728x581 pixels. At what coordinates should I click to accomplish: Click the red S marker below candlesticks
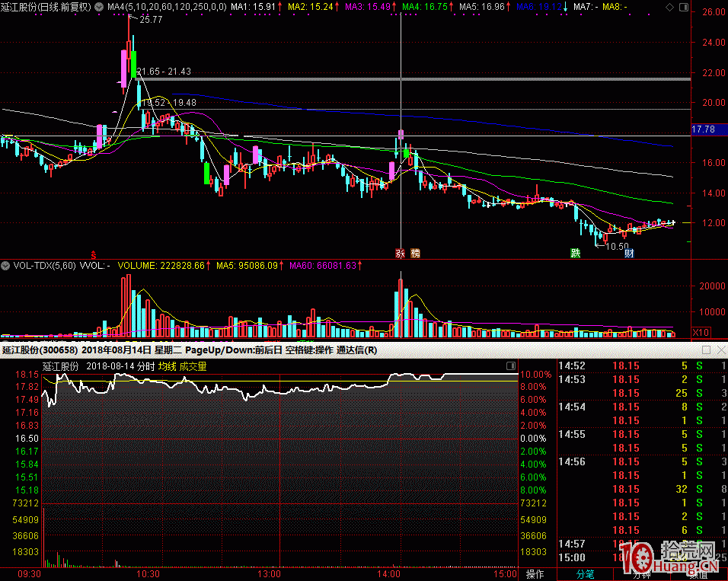(x=94, y=254)
